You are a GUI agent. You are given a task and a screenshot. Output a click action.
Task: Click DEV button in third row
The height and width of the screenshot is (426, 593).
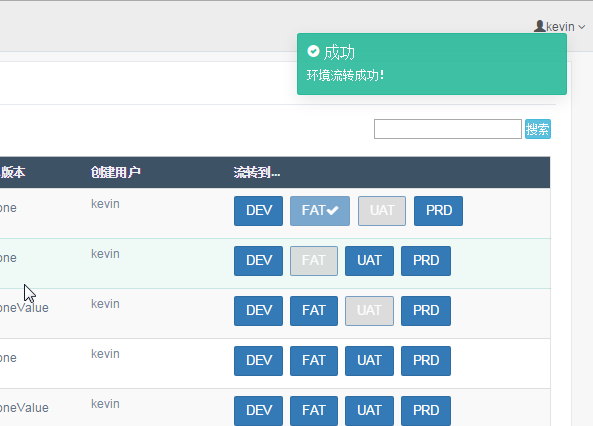[258, 311]
